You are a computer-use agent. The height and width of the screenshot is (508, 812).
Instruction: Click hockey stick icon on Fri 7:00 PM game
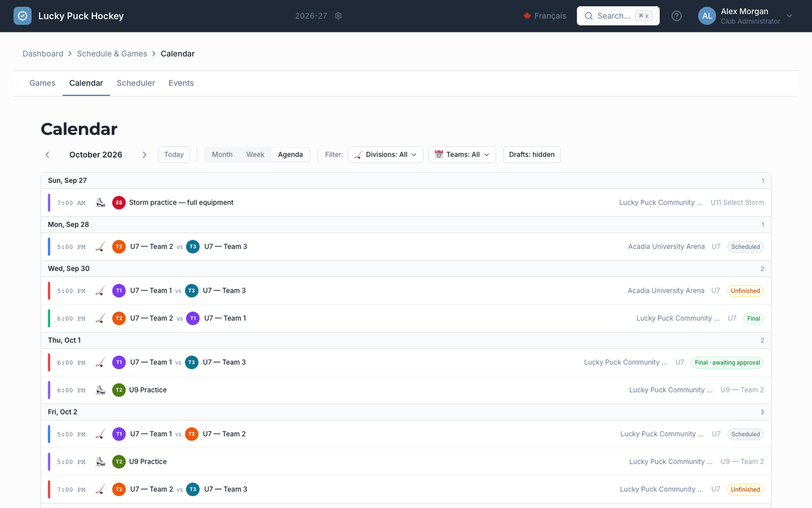100,489
